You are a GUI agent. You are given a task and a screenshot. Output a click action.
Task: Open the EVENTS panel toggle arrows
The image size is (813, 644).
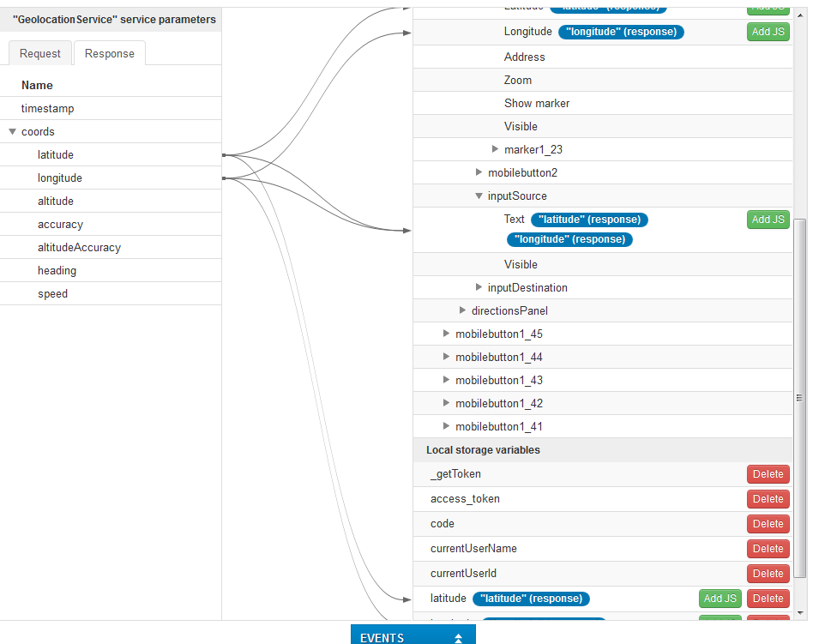click(458, 638)
